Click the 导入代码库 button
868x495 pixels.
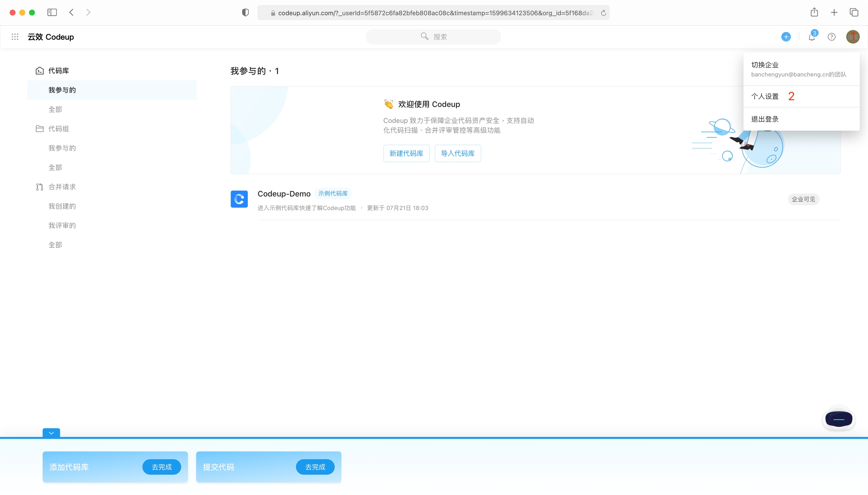[x=457, y=153]
